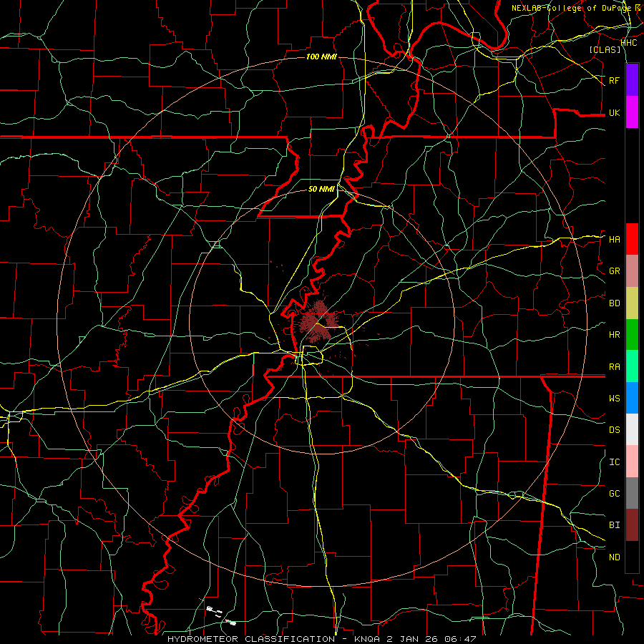Viewport: 644px width, 644px height.
Task: Click the HHC product label
Action: [x=628, y=43]
